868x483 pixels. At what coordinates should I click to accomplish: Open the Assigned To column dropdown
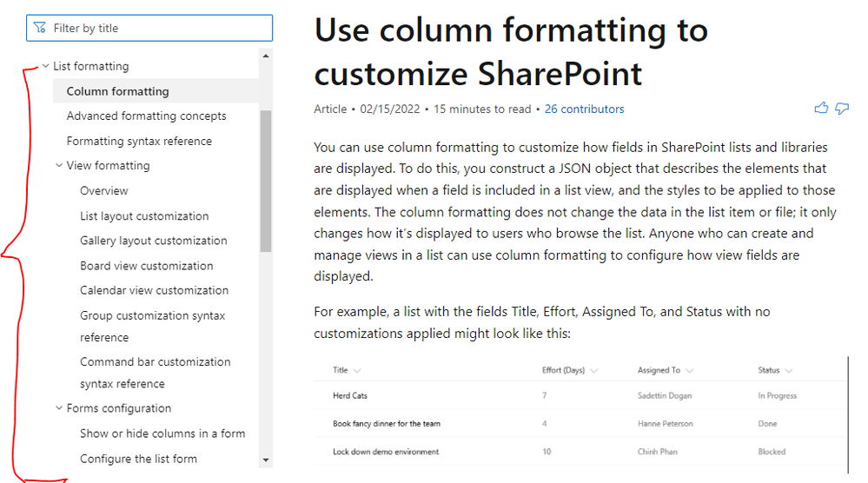(x=689, y=371)
